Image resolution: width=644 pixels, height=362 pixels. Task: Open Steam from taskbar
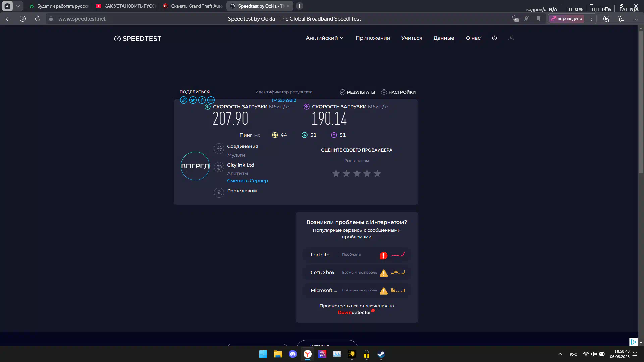(381, 354)
